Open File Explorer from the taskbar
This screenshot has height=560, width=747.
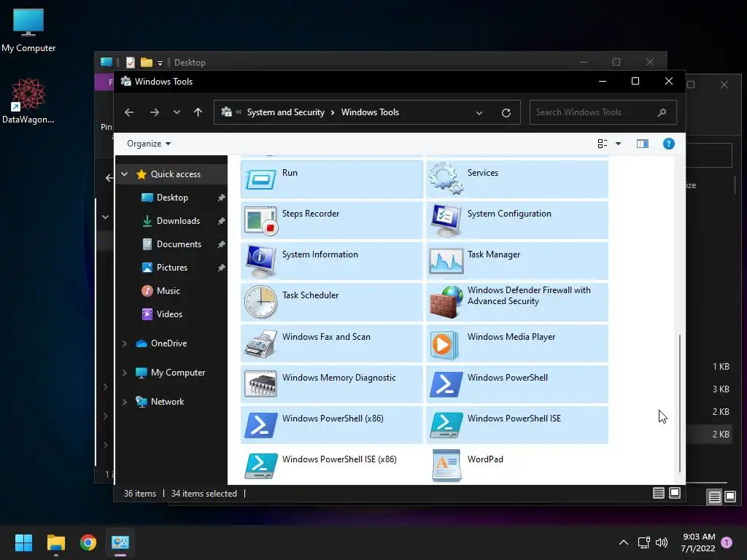pos(55,542)
